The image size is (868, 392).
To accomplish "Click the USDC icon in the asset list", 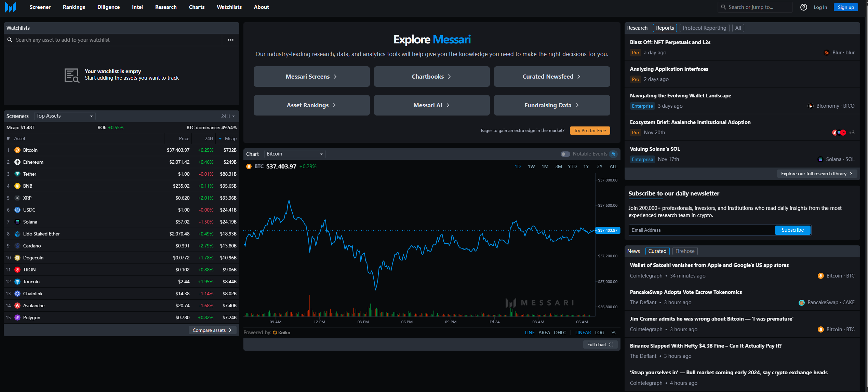I will [17, 210].
